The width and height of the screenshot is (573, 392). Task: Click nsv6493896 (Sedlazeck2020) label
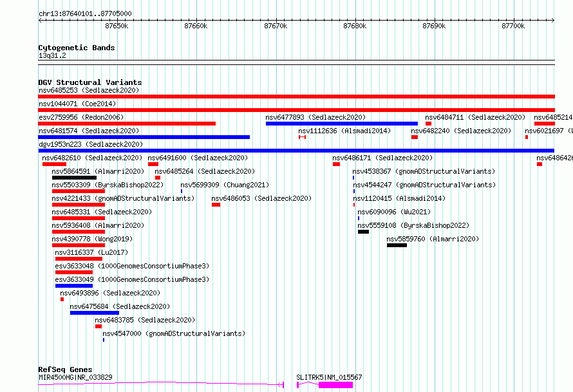(x=110, y=293)
